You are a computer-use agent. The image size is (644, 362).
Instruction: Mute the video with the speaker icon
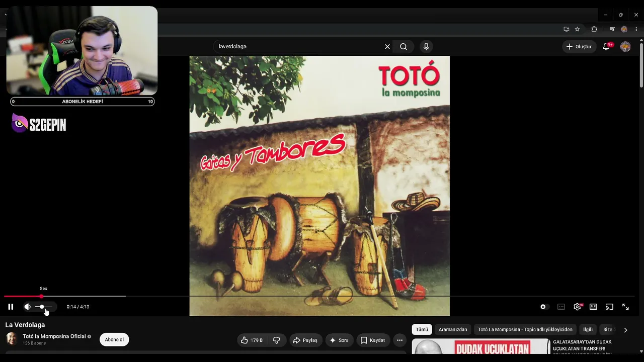(x=27, y=307)
